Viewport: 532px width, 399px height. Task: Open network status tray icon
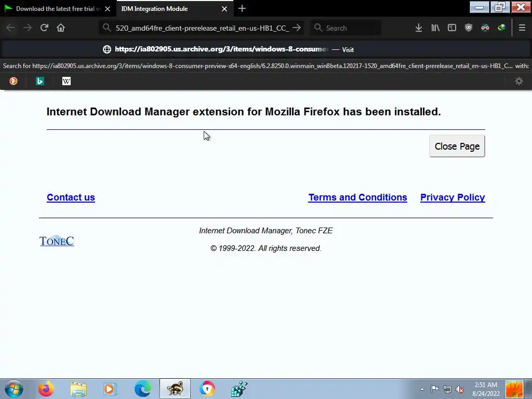point(447,389)
